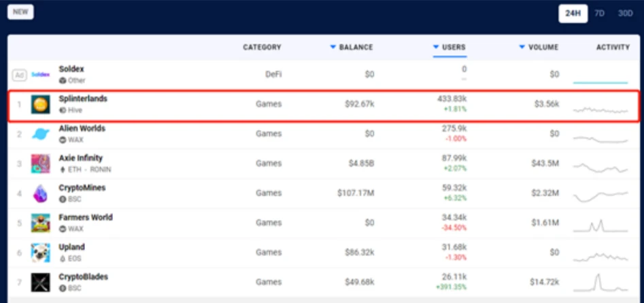This screenshot has height=303, width=644.
Task: Click the RONIN chain label
Action: pos(99,170)
